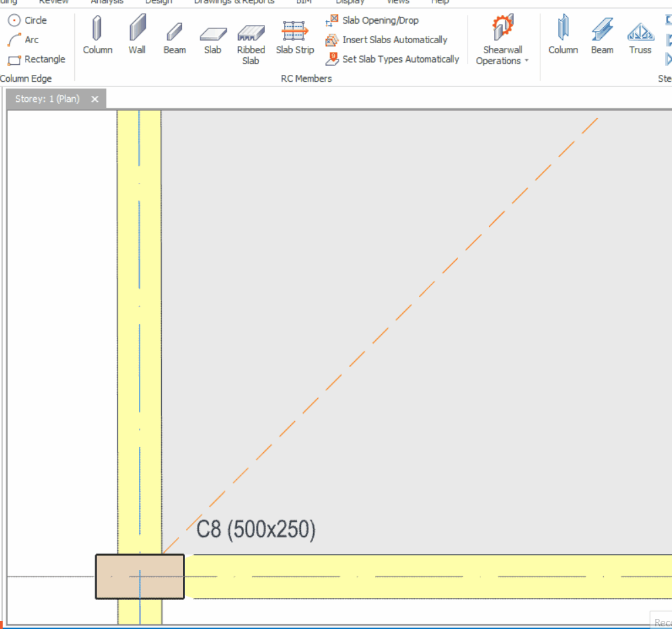Viewport: 672px width, 629px height.
Task: Select the vertical yellow beam above C8
Action: coord(140,324)
